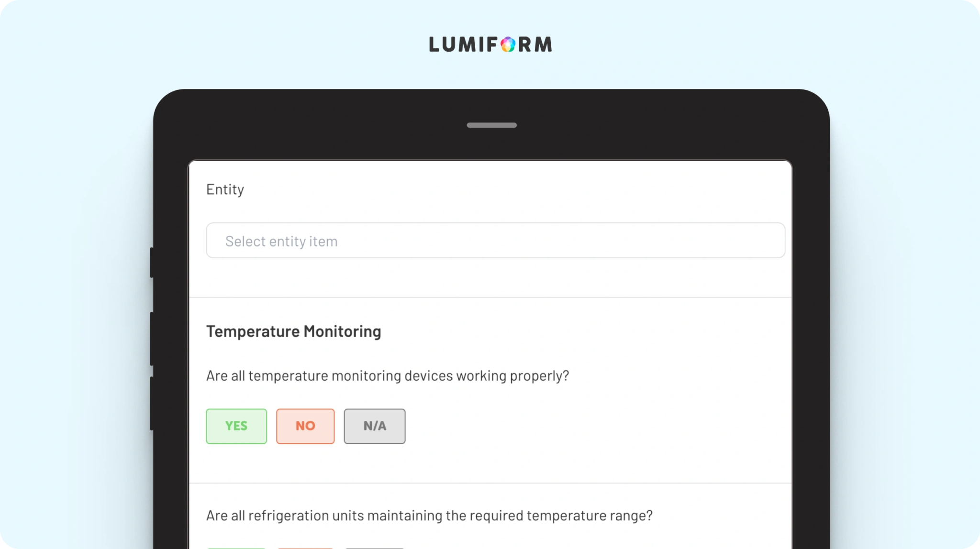Click the Entity field label
The width and height of the screenshot is (980, 549).
[x=225, y=189]
